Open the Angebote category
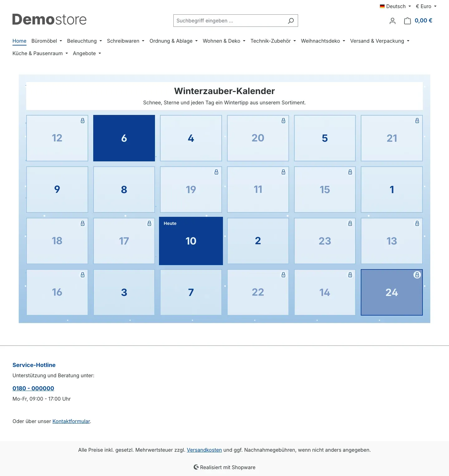Screen dimensions: 449x476 click(87, 53)
